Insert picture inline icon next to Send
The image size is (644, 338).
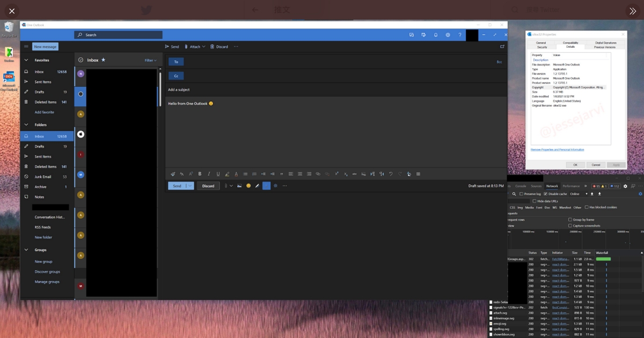coord(239,186)
